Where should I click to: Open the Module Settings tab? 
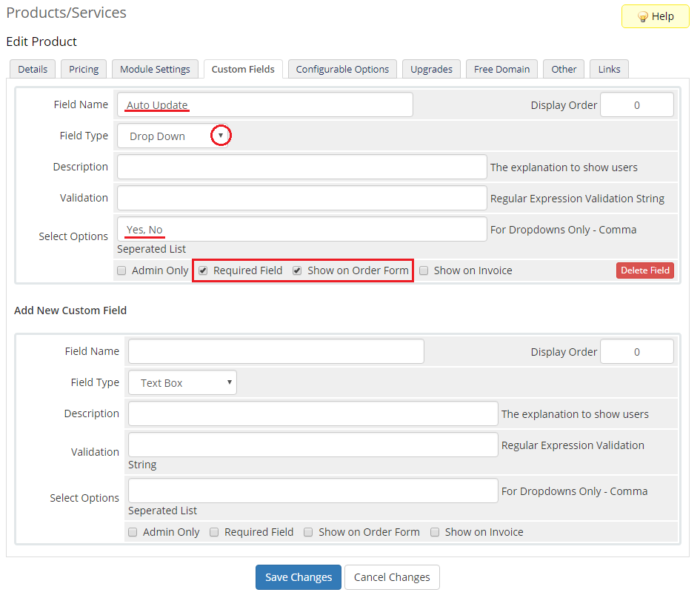coord(155,69)
